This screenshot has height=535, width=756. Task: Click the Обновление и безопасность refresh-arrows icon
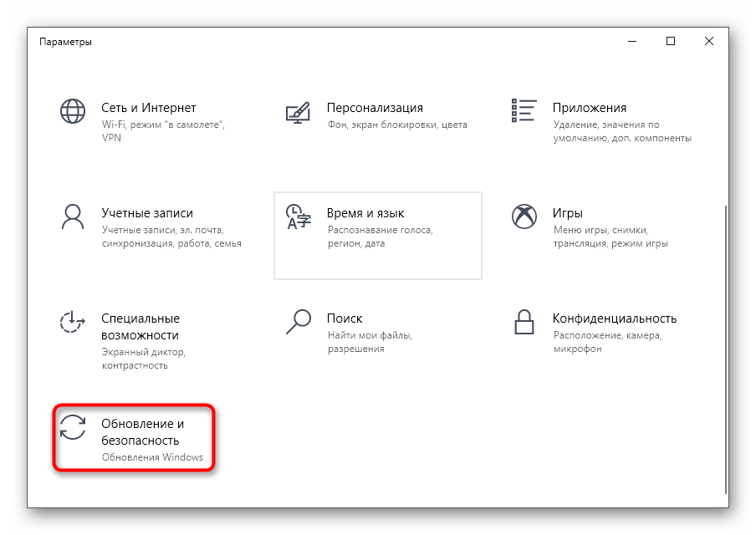click(x=73, y=427)
